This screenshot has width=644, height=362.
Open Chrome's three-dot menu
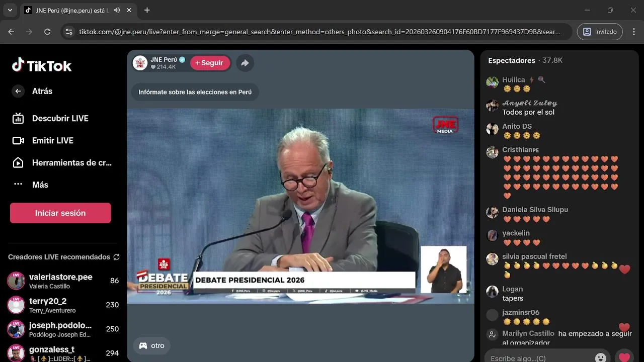point(633,32)
